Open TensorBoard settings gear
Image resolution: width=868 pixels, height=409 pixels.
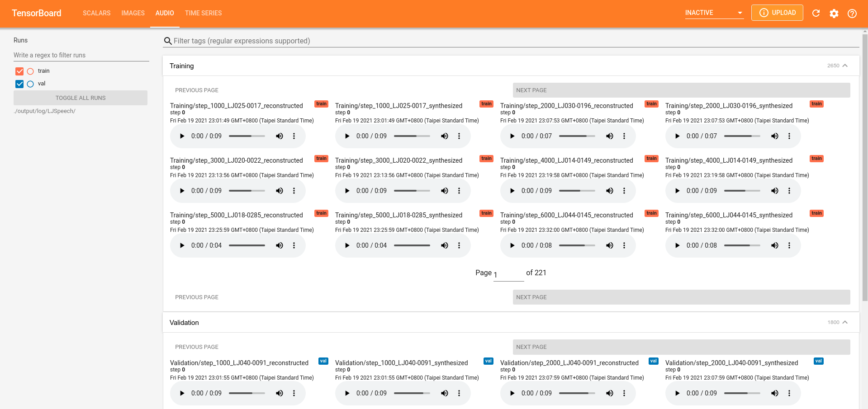click(x=834, y=13)
